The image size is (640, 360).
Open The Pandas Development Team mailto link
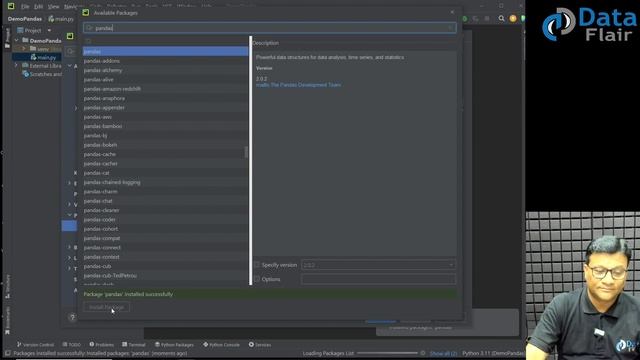[298, 85]
